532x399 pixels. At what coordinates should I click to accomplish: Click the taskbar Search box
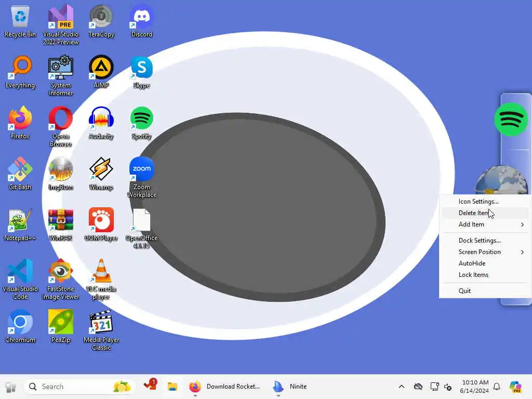tap(79, 387)
